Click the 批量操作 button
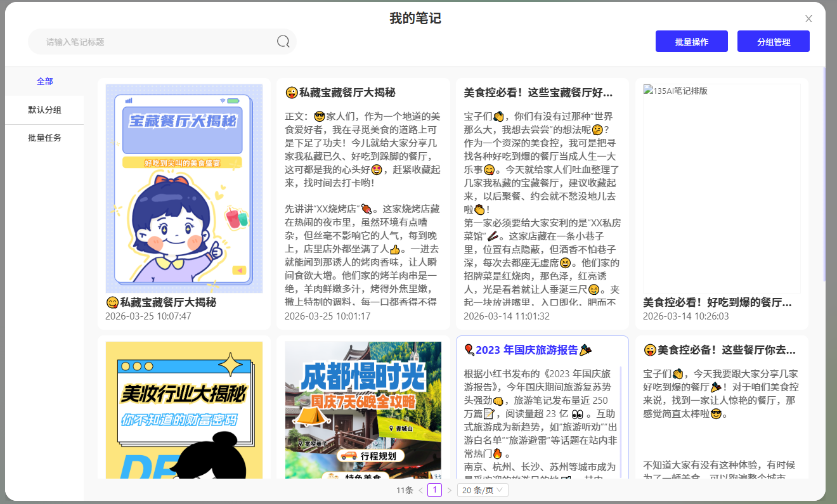Screen dimensions: 837x504 (x=691, y=42)
